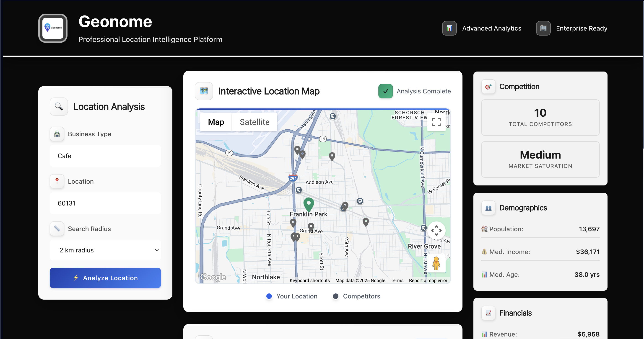Click the map camera control icon

(x=436, y=230)
